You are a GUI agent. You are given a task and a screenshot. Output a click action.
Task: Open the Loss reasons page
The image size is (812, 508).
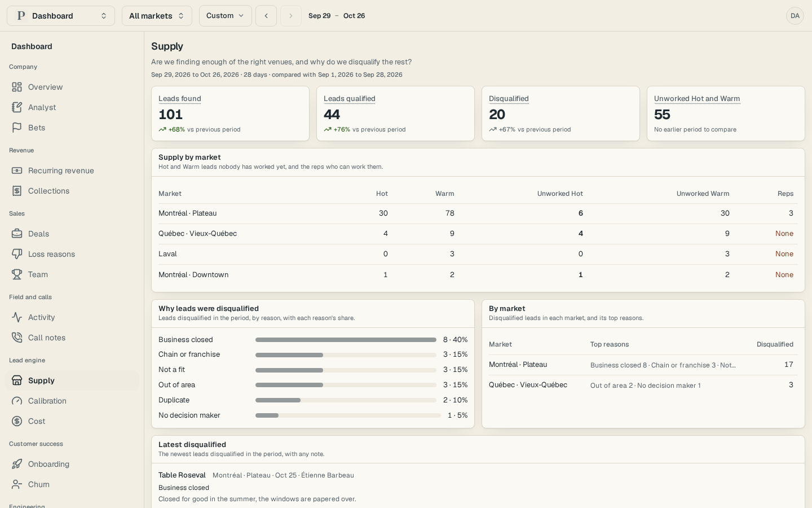click(x=72, y=254)
